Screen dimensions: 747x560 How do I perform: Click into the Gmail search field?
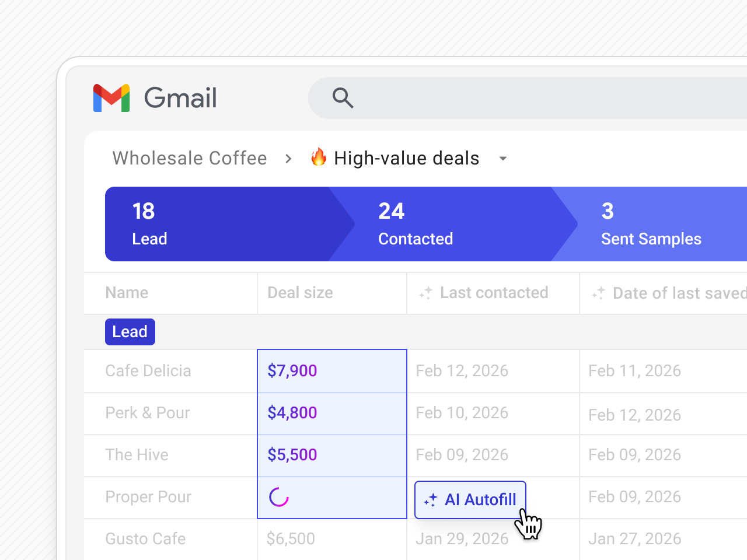tap(525, 98)
